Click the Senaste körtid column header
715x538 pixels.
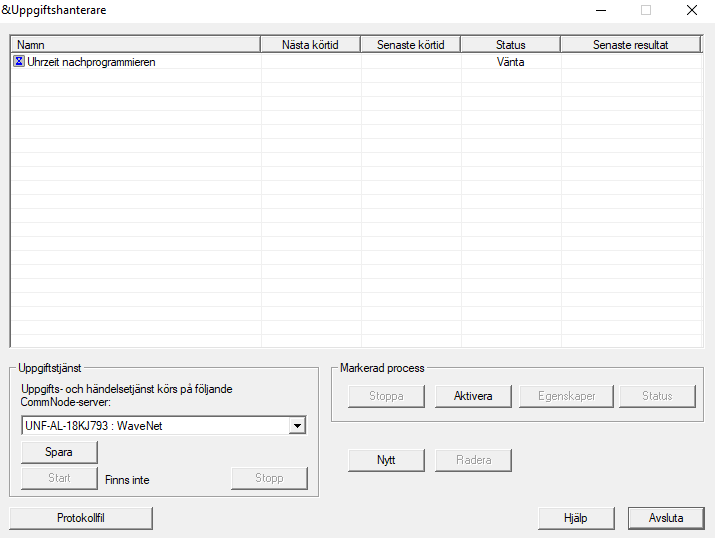(411, 45)
